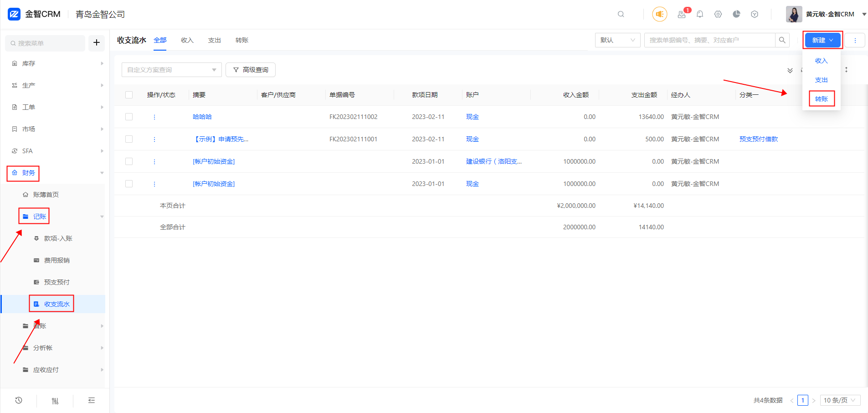Switch to the 支出 tab
This screenshot has height=413, width=868.
[x=215, y=40]
